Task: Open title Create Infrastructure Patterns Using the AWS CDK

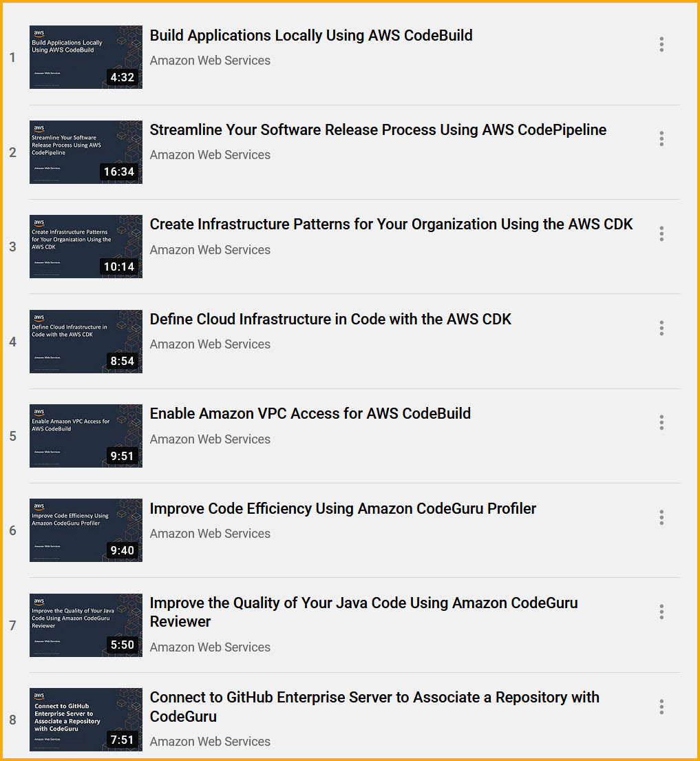Action: point(391,225)
